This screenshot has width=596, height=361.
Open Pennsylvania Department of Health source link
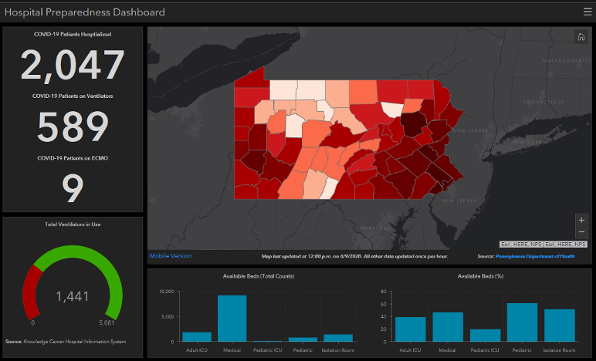[x=535, y=256]
